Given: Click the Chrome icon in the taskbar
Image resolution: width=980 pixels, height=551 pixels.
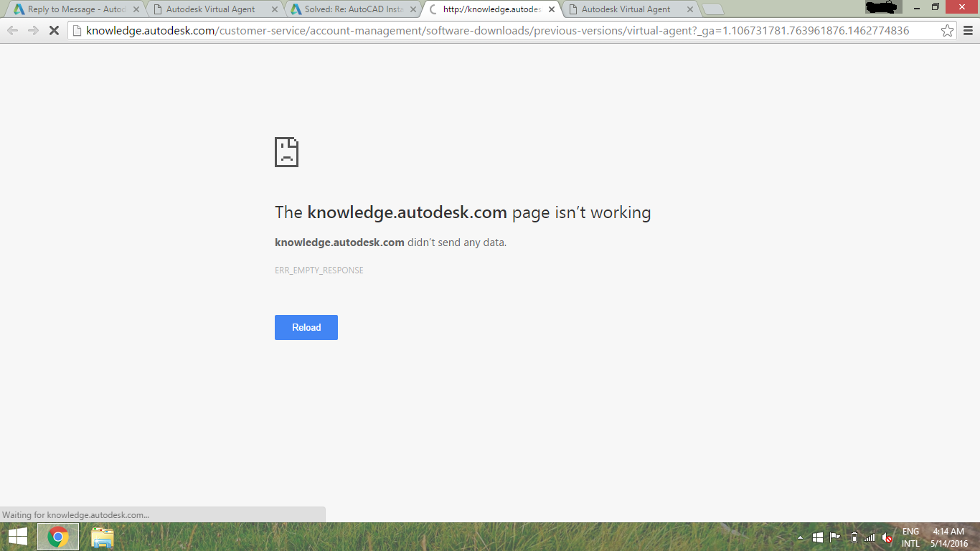Looking at the screenshot, I should pyautogui.click(x=57, y=537).
